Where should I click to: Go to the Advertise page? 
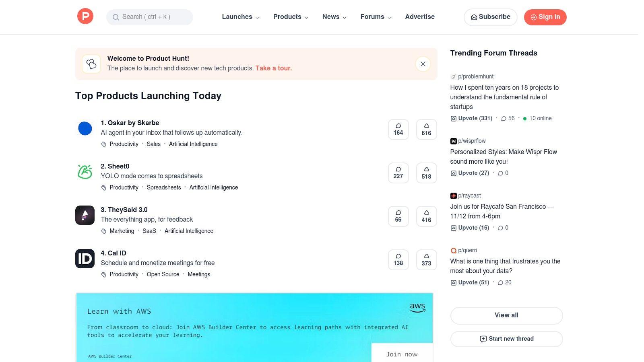click(420, 17)
